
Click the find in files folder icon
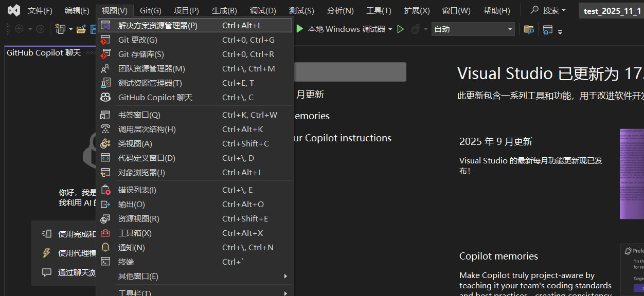coord(528,29)
